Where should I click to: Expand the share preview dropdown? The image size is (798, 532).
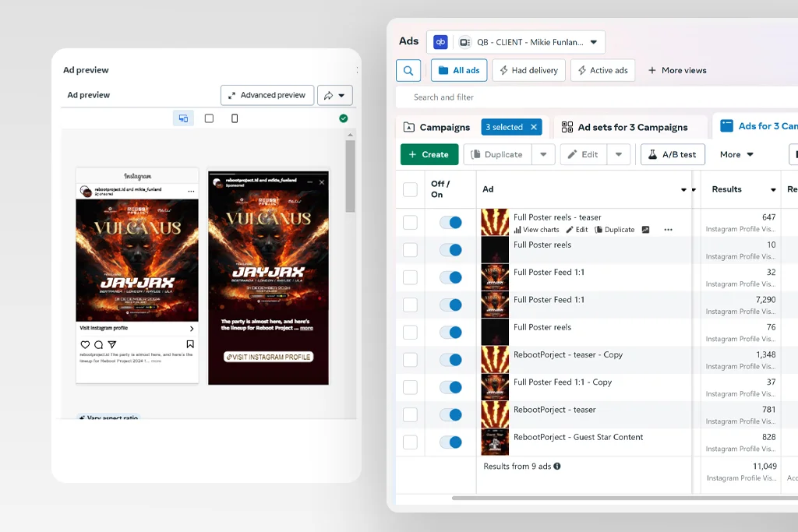pyautogui.click(x=335, y=95)
